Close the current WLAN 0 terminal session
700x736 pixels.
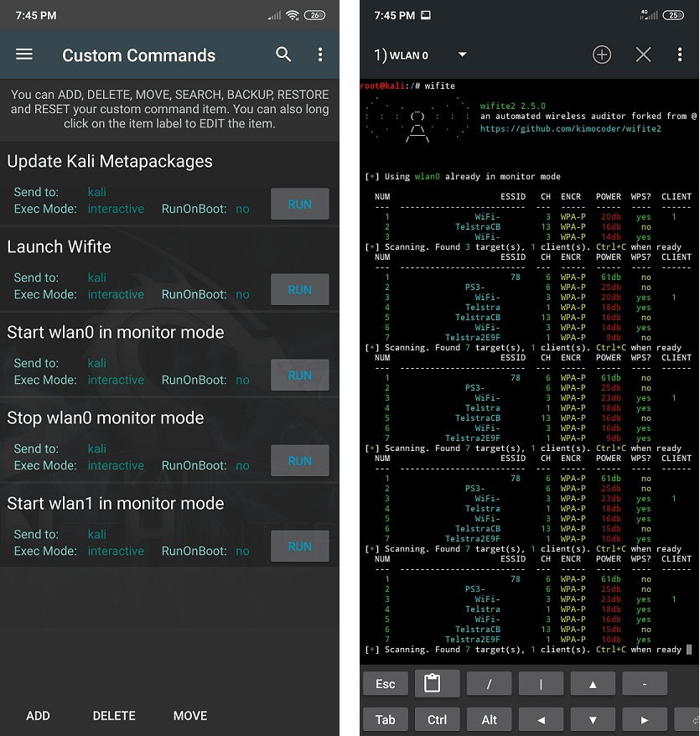coord(643,55)
